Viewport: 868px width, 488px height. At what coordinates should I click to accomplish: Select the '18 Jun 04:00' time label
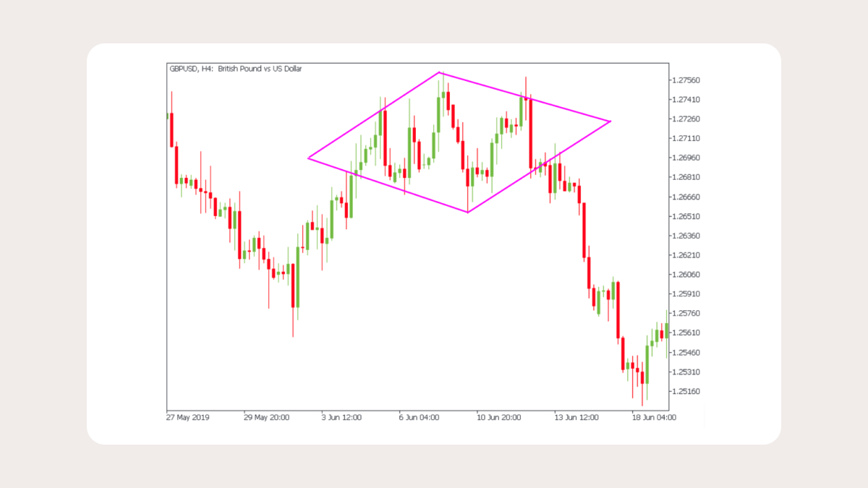click(655, 418)
